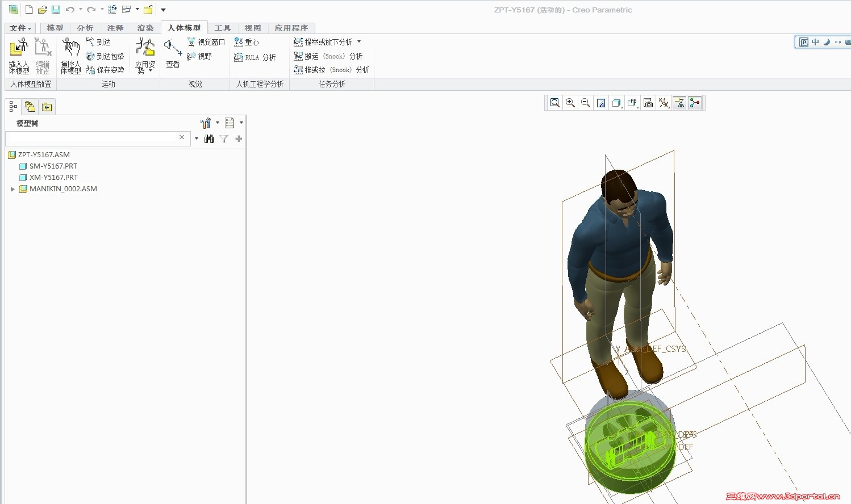Click 到达包络 reach envelope tool
This screenshot has height=504, width=851.
pos(105,56)
